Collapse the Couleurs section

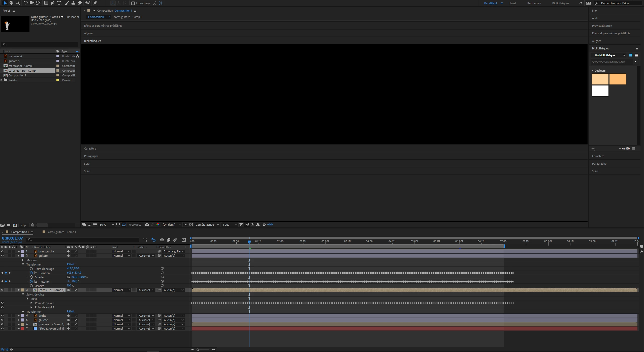click(x=593, y=71)
